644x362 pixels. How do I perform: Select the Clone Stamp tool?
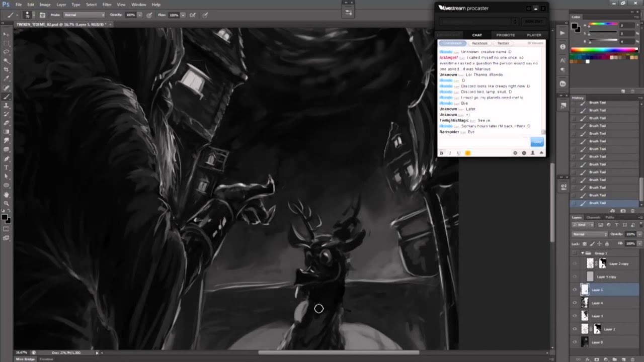(x=6, y=106)
